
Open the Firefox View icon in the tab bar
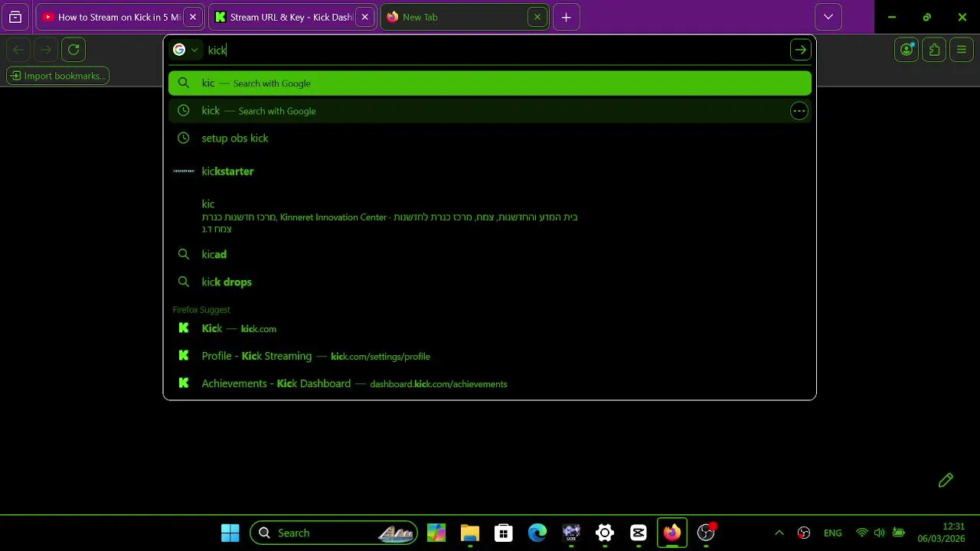(15, 17)
